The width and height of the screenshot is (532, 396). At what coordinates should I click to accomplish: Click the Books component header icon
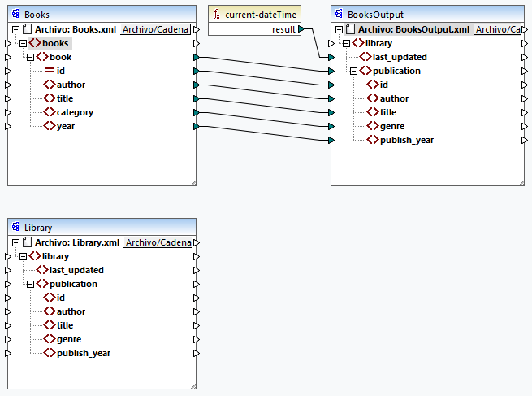point(16,15)
